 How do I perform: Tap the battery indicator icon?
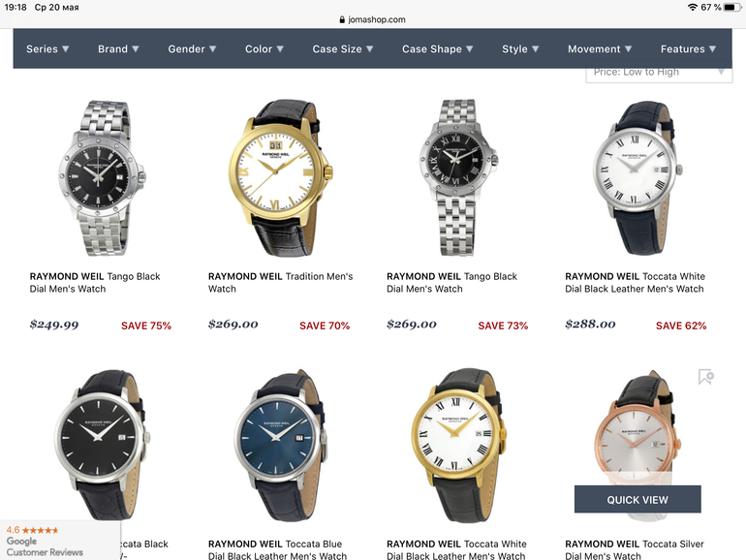tap(732, 7)
